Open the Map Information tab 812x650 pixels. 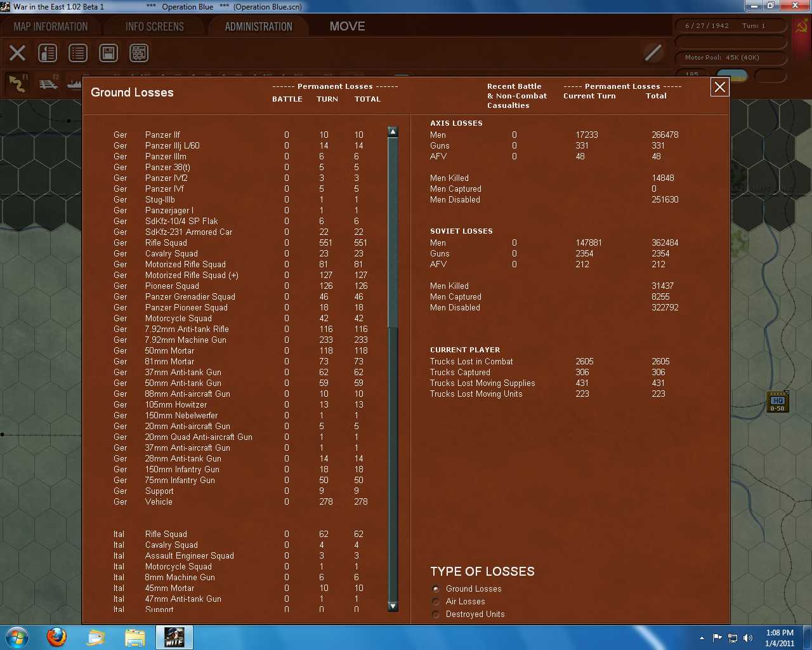tap(51, 27)
